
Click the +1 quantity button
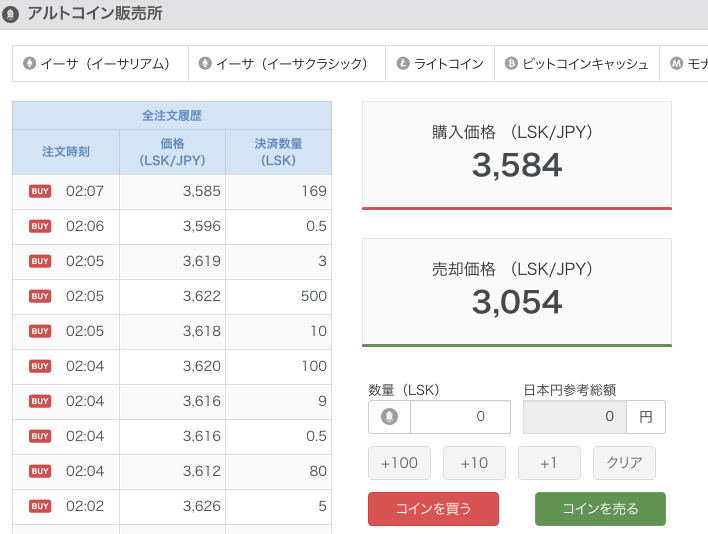click(548, 463)
